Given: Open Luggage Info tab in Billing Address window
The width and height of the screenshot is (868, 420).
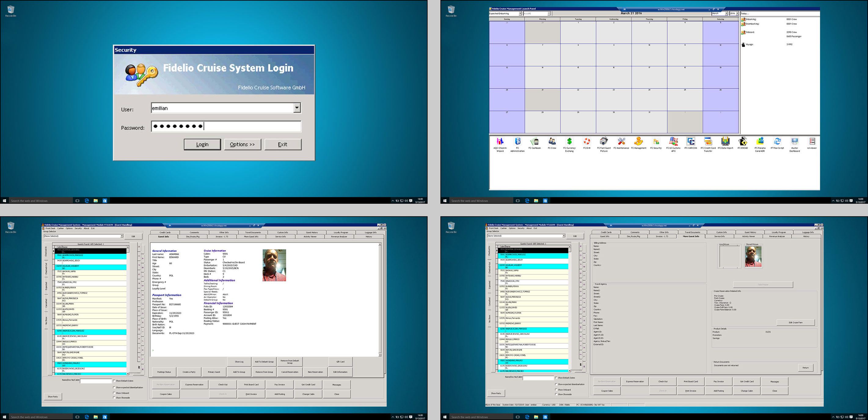Looking at the screenshot, I should pos(808,232).
